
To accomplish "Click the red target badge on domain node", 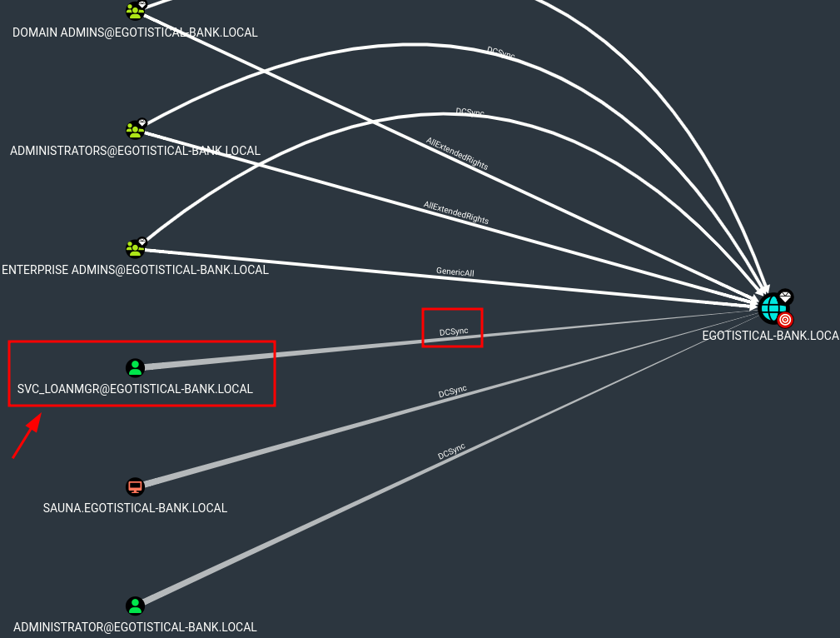I will pos(786,319).
